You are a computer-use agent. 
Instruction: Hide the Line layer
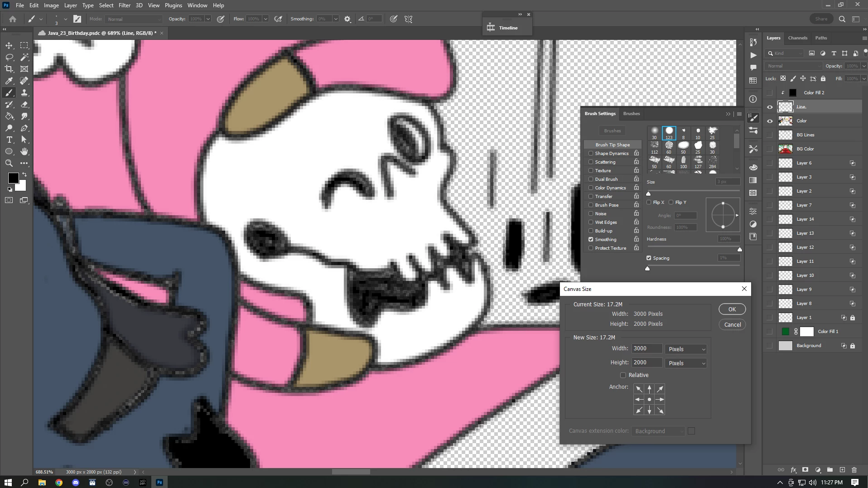click(770, 107)
